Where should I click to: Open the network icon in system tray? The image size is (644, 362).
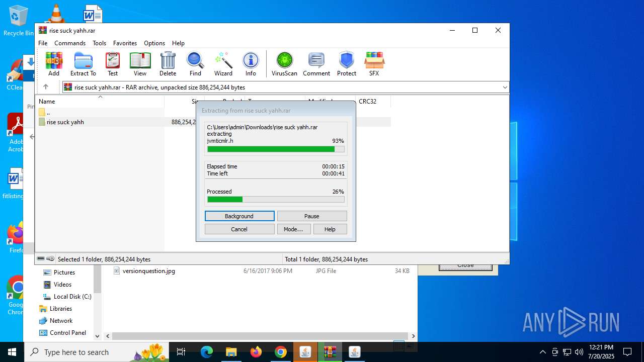pyautogui.click(x=567, y=352)
